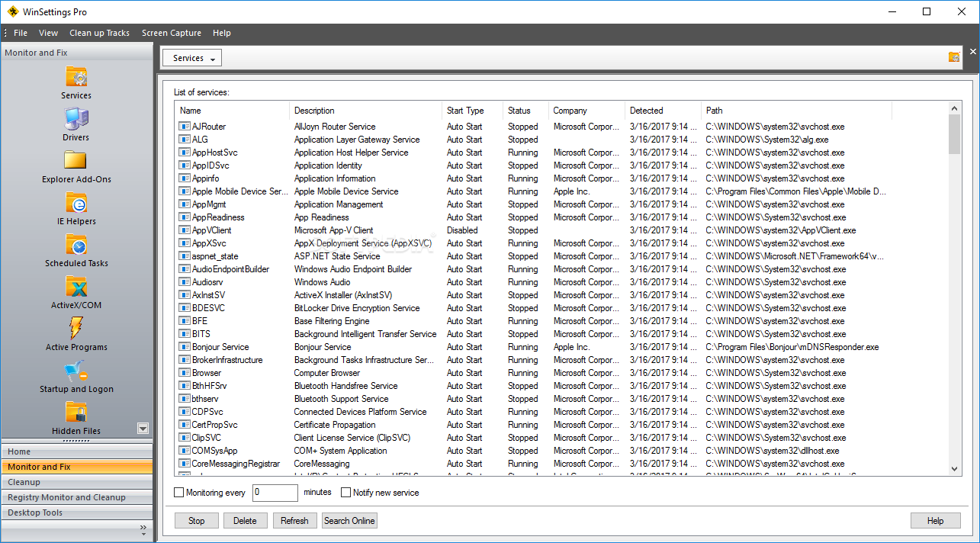980x543 pixels.
Task: Close the Services panel with the X
Action: [972, 52]
